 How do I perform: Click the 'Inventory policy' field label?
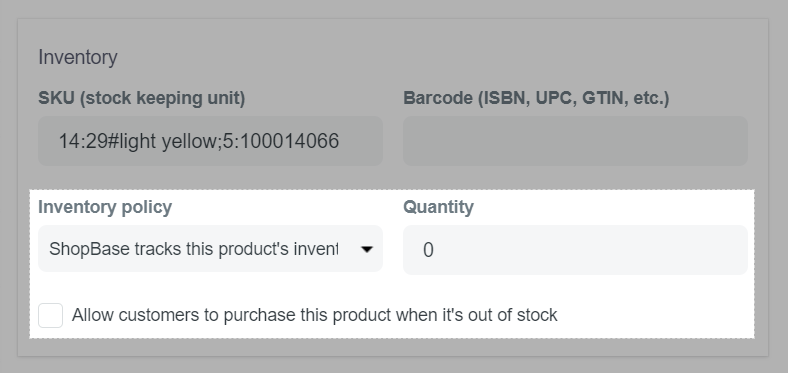point(105,207)
